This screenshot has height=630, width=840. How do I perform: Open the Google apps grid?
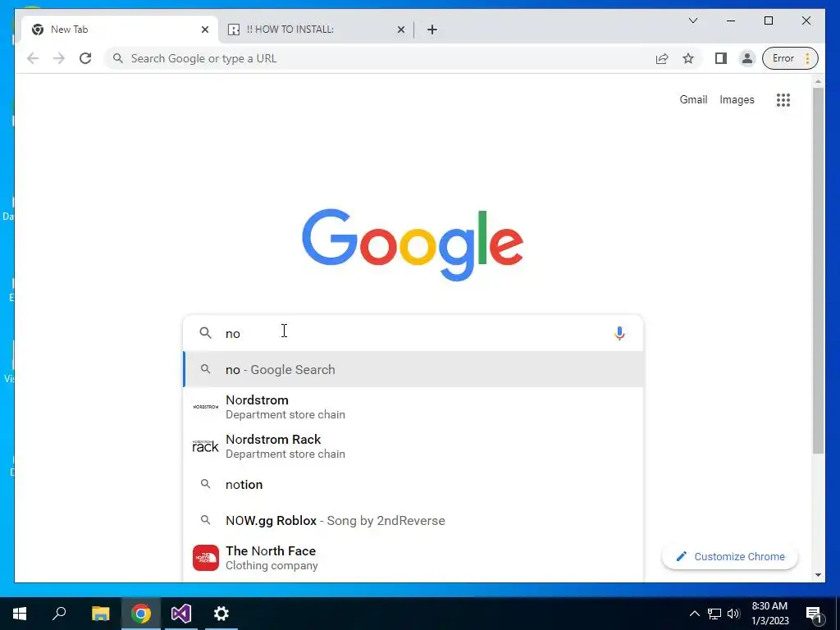click(x=783, y=99)
